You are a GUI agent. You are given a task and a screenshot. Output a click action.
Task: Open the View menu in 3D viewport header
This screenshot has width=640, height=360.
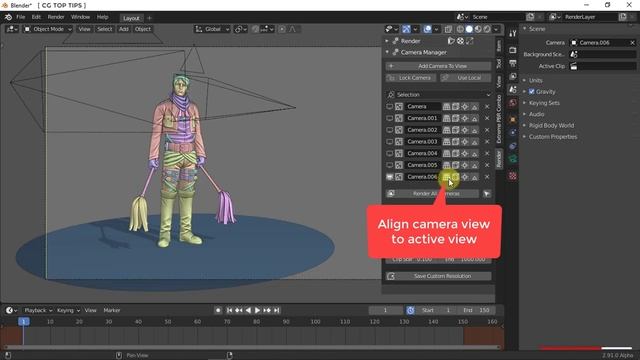tap(84, 29)
